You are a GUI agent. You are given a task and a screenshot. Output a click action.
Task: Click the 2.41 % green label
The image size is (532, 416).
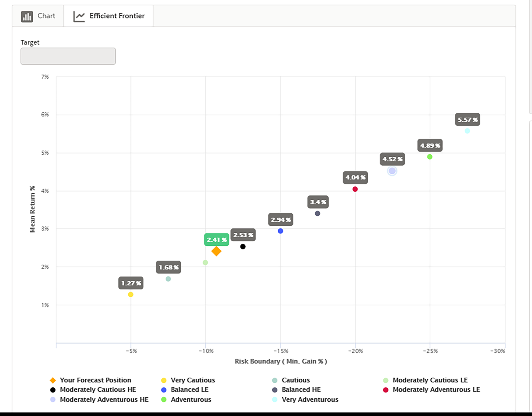tap(217, 240)
